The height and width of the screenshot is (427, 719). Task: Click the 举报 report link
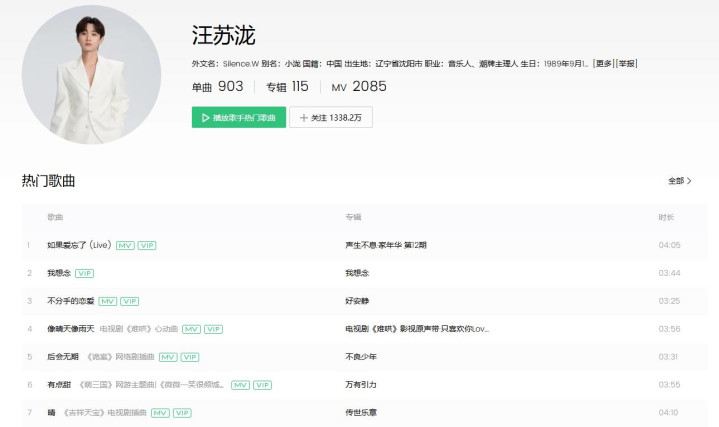[627, 64]
